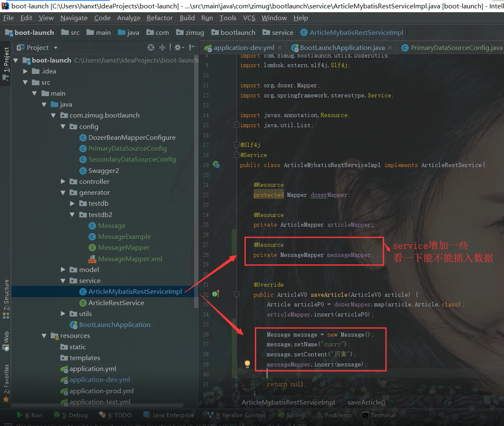Collapse the boot-launch root node
This screenshot has width=504, height=426.
click(x=16, y=60)
